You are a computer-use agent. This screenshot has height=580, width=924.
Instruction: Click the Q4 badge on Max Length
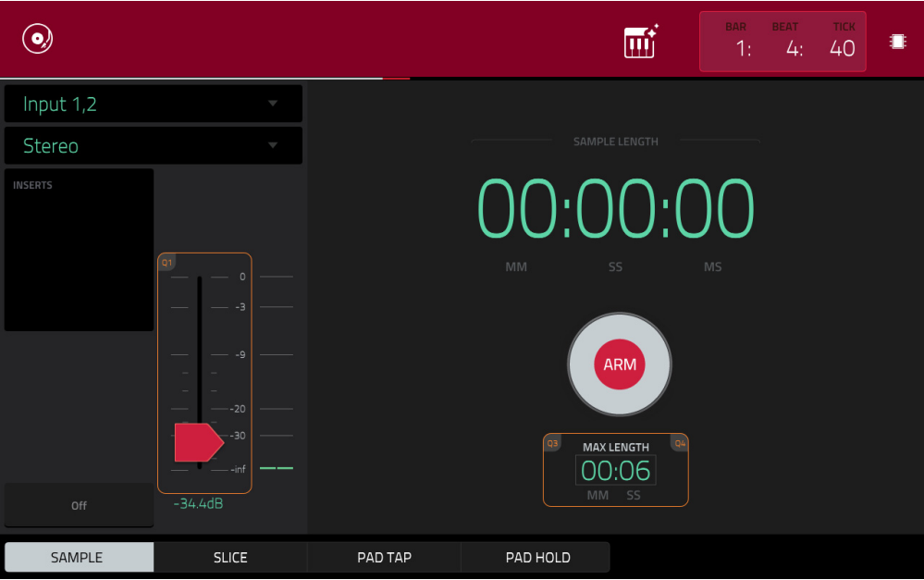tap(680, 443)
